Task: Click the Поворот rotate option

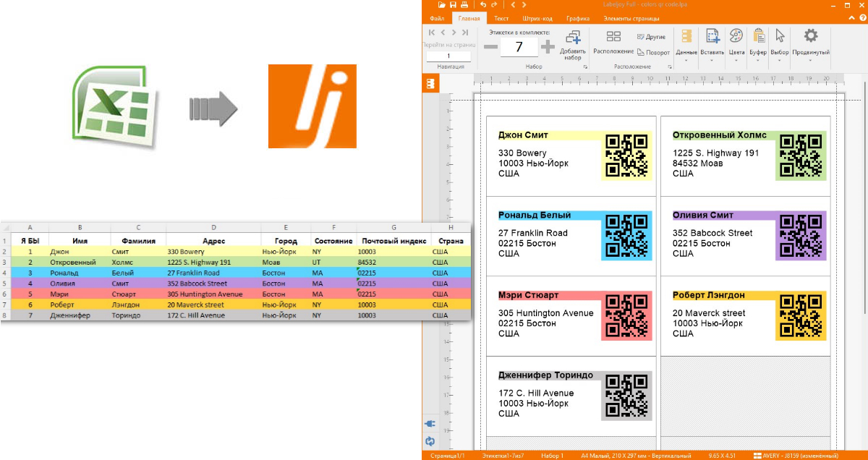Action: click(654, 52)
